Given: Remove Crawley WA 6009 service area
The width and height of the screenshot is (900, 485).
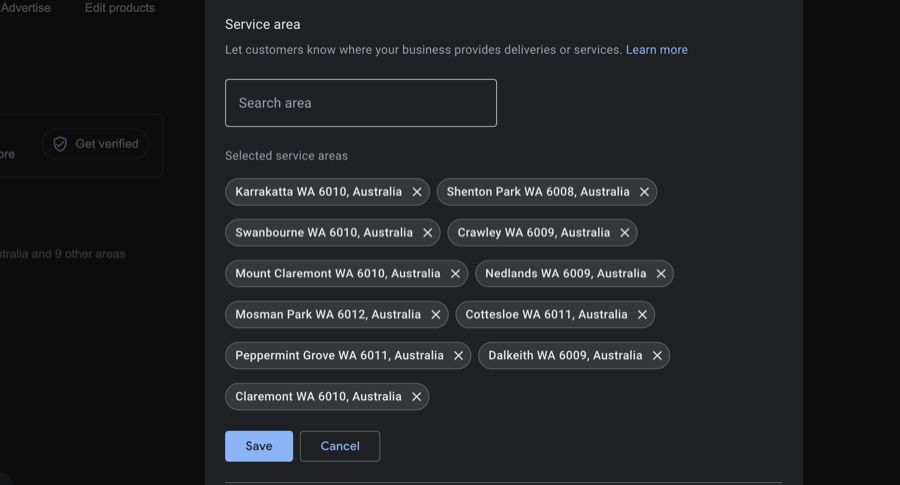Looking at the screenshot, I should (x=624, y=233).
